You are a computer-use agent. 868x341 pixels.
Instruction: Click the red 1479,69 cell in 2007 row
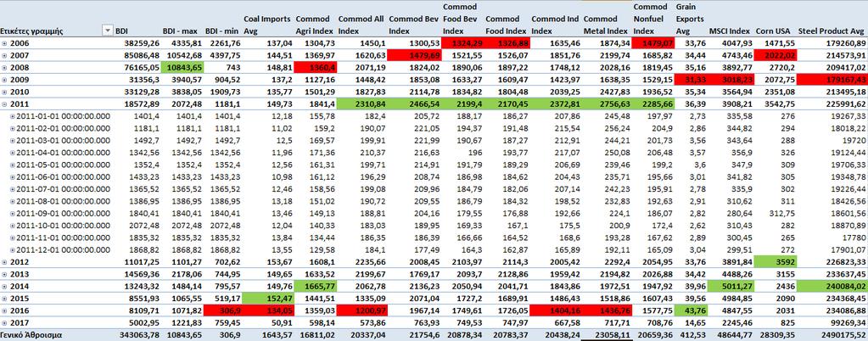click(x=415, y=55)
